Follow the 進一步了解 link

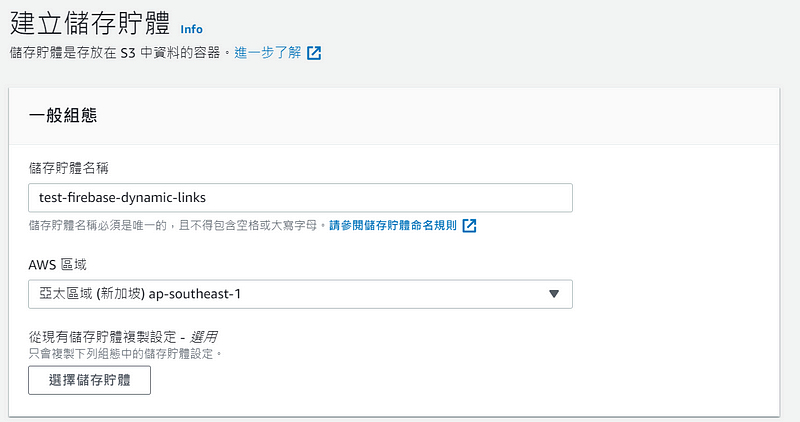click(267, 53)
